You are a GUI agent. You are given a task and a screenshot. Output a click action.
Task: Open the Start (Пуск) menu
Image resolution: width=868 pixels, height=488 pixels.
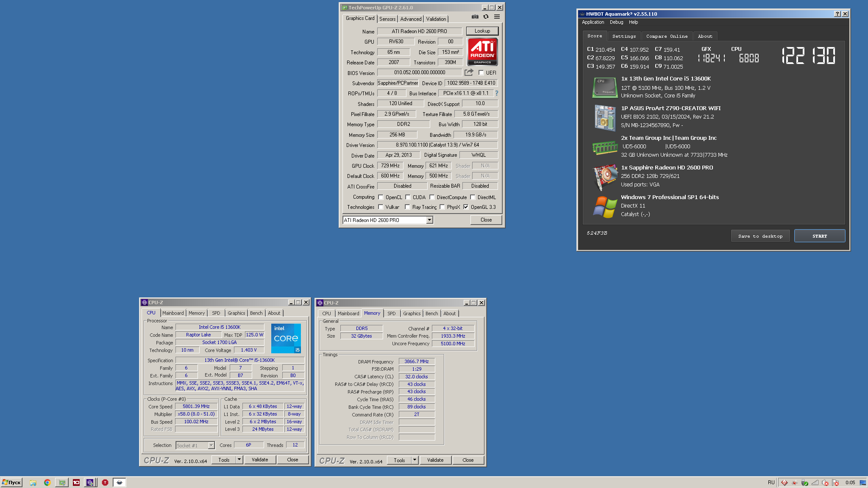pyautogui.click(x=11, y=482)
